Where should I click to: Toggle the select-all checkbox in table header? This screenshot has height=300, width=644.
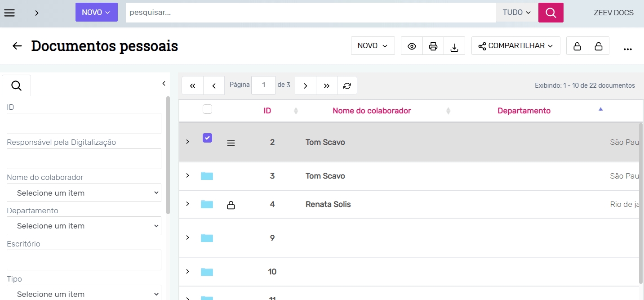pos(207,109)
